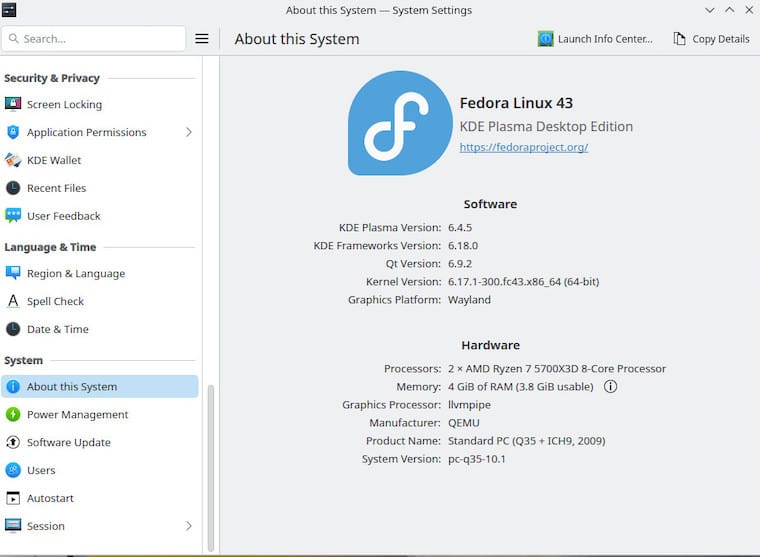760x557 pixels.
Task: Click the Screen Locking icon
Action: click(13, 104)
